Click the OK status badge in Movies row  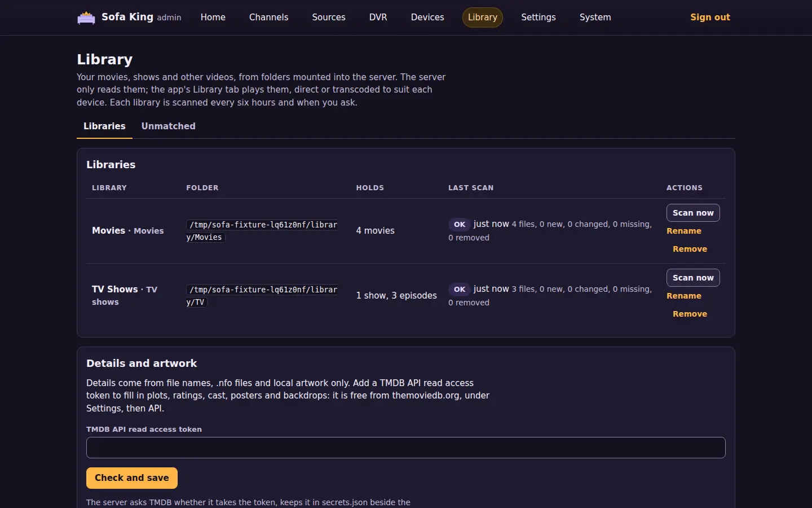460,225
